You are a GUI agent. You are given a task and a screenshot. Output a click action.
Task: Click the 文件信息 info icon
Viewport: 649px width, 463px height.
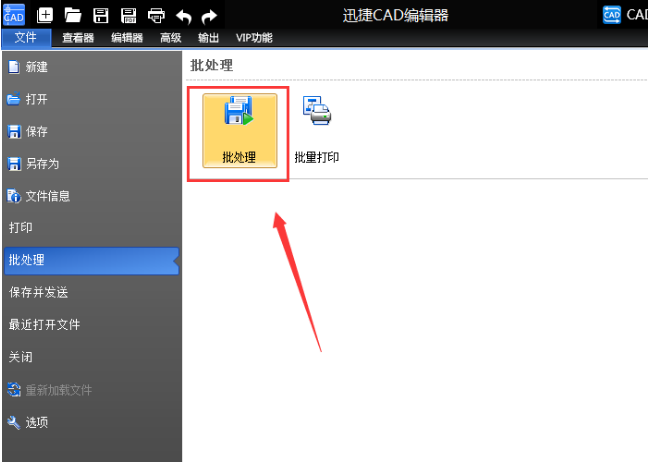[x=14, y=196]
